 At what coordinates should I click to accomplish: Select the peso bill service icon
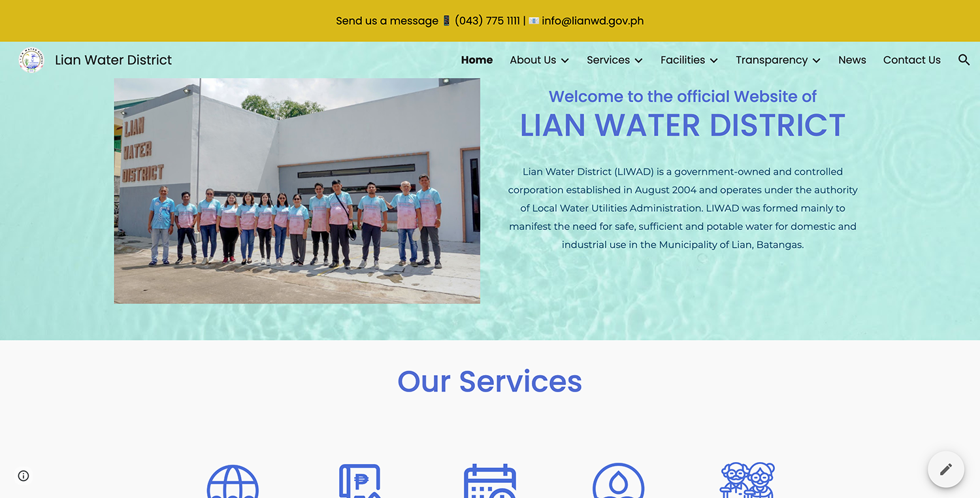(360, 481)
